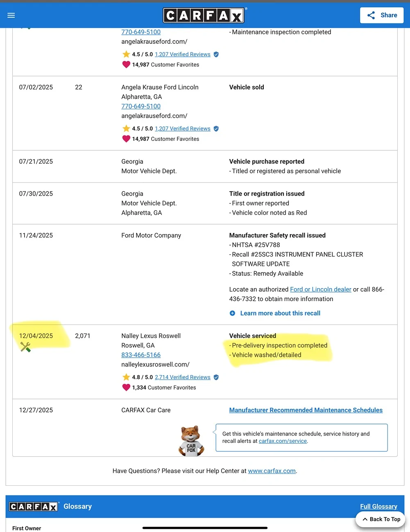Image resolution: width=410 pixels, height=532 pixels.
Task: Click 'Vehicle washed/detailed' text
Action: coord(267,355)
